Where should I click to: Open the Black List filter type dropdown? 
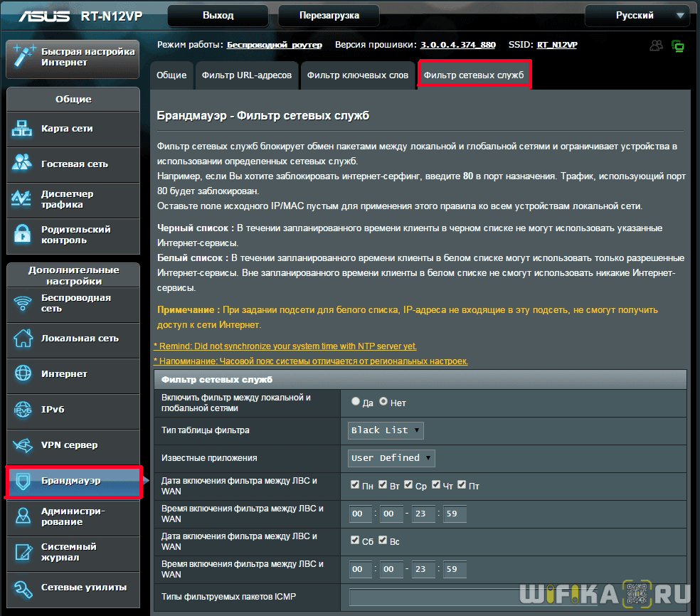[386, 430]
